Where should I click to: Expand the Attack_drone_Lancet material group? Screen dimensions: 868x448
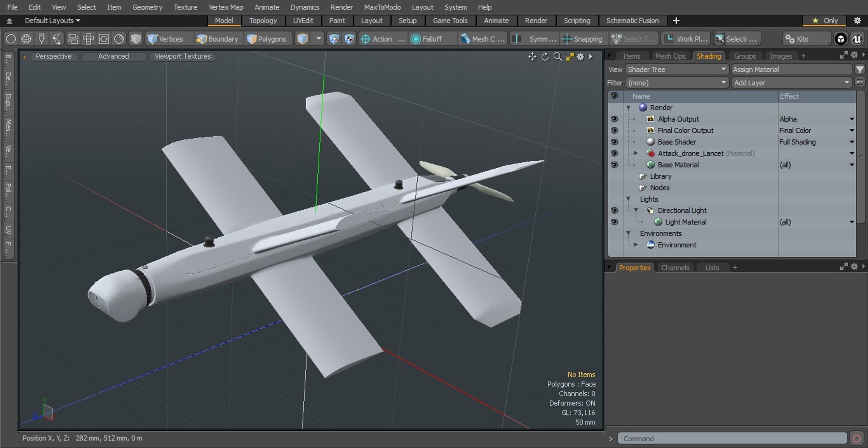(636, 153)
